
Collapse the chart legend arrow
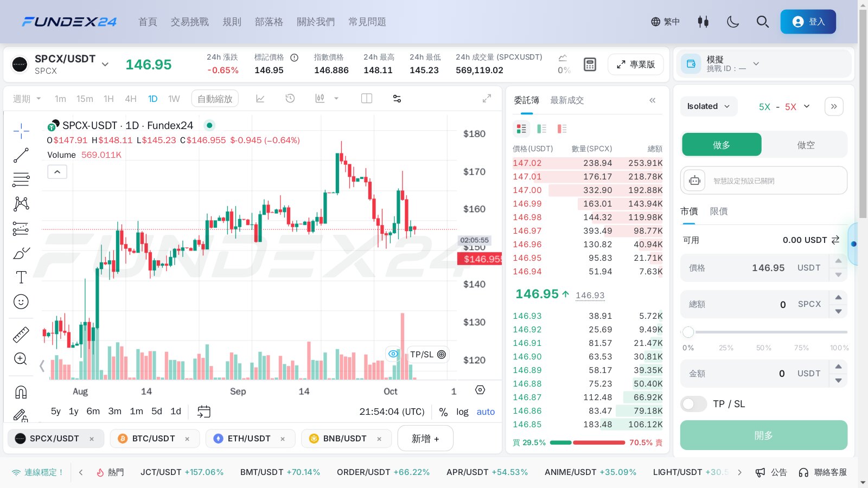(x=58, y=172)
